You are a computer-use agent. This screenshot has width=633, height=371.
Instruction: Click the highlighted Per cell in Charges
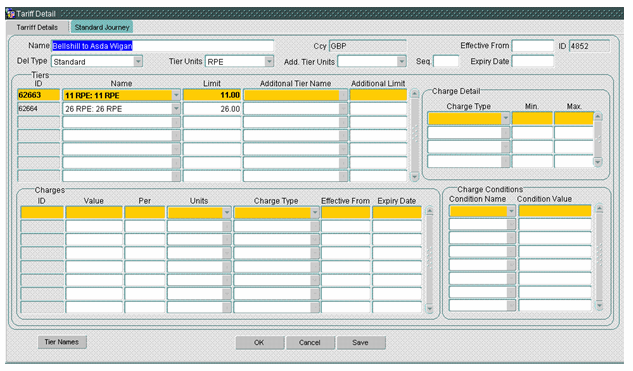coord(145,212)
